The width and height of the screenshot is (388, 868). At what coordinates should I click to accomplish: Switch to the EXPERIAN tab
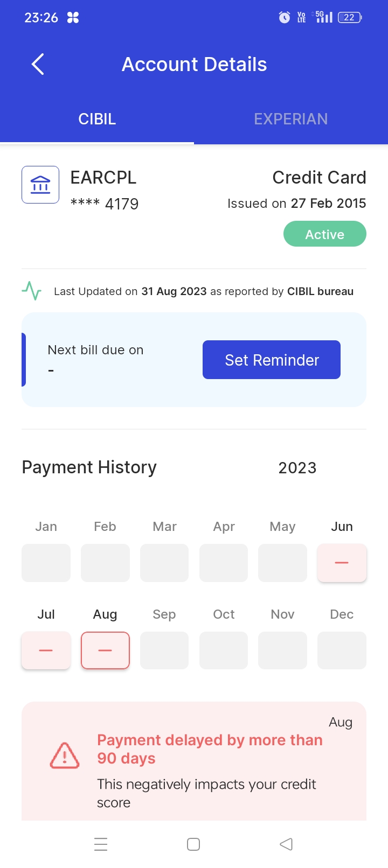pos(291,119)
